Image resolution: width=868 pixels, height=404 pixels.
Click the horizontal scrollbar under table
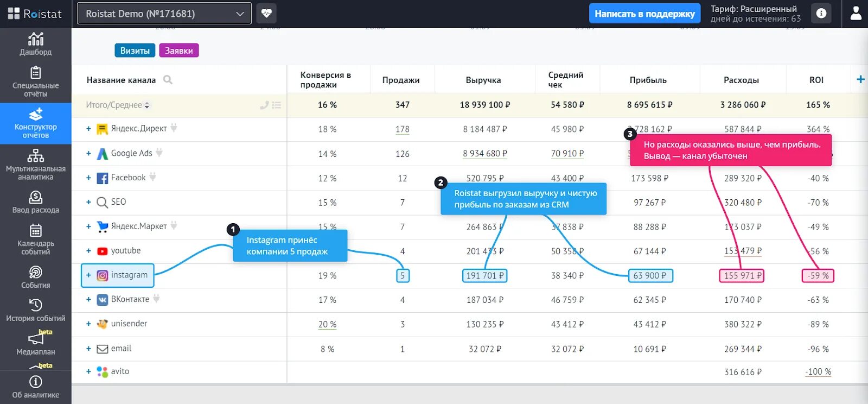pyautogui.click(x=470, y=385)
